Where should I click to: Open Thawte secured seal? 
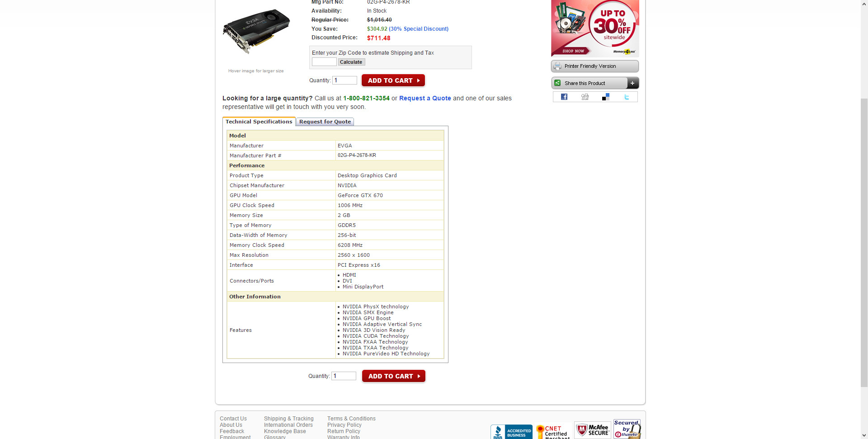627,429
